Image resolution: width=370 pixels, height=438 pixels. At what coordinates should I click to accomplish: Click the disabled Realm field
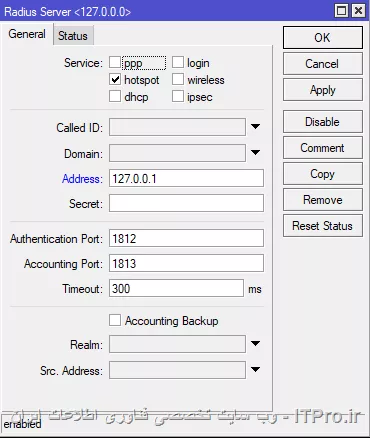(x=177, y=344)
